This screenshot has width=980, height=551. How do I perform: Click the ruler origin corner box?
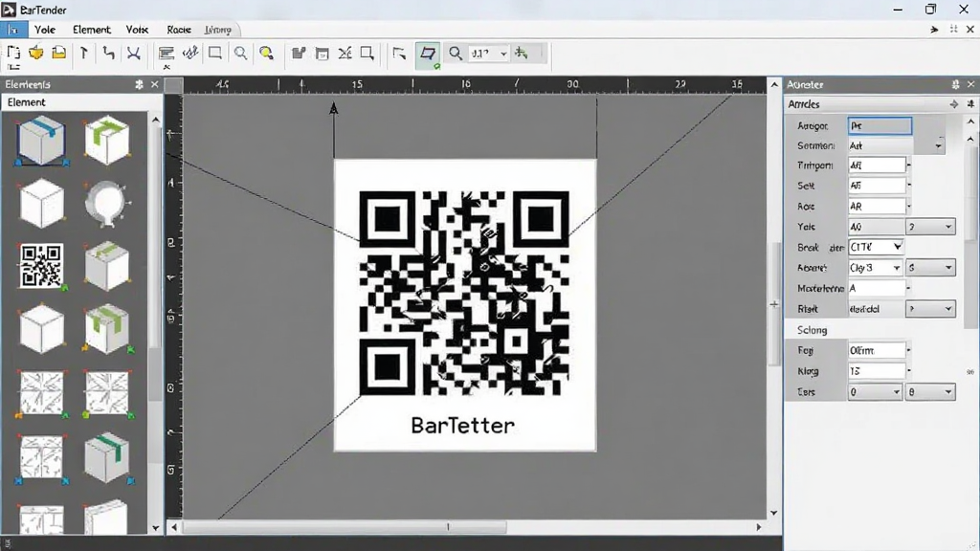coord(174,84)
